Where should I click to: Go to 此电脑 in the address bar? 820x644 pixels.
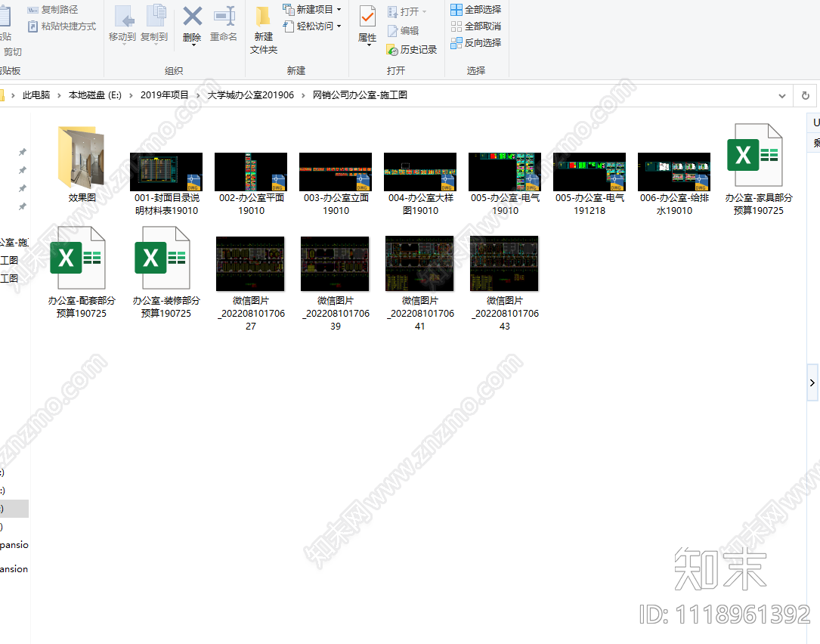[36, 95]
